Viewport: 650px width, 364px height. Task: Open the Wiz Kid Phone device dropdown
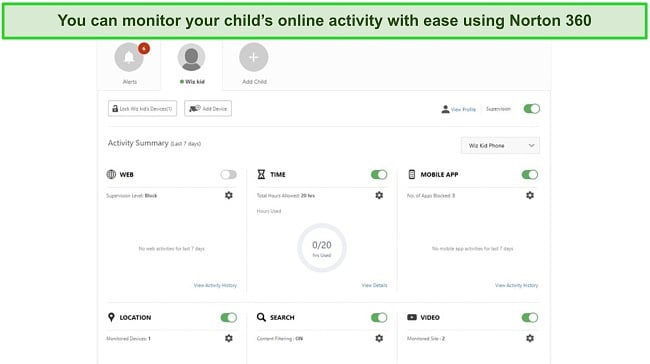click(500, 146)
